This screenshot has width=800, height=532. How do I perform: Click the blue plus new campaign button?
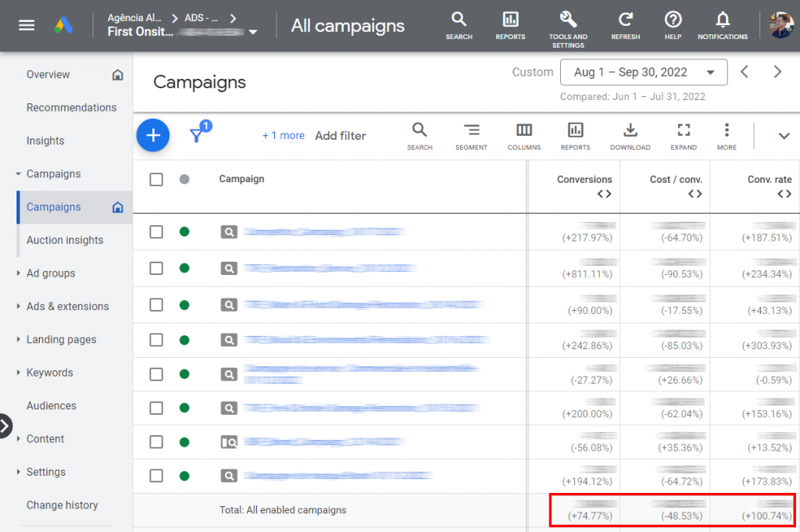point(153,135)
